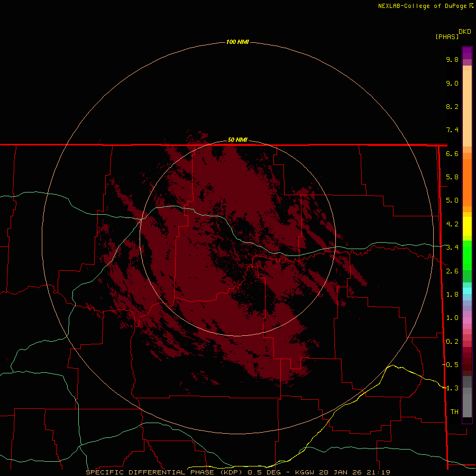Click the 0.2 value on the color scale
The image size is (476, 476).
[x=452, y=342]
